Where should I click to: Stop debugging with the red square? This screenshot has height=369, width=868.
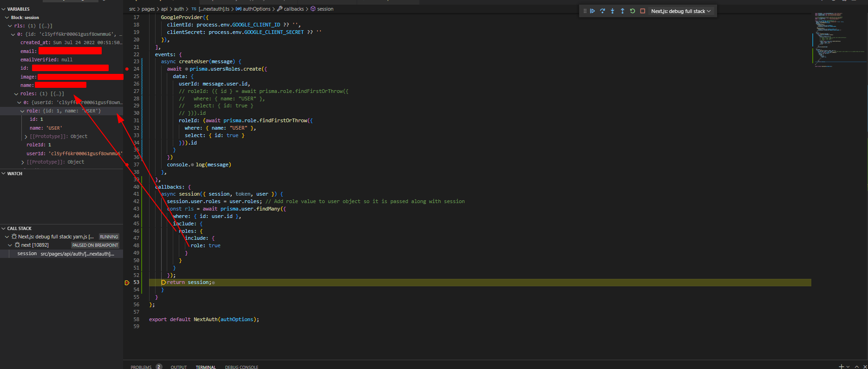[643, 11]
